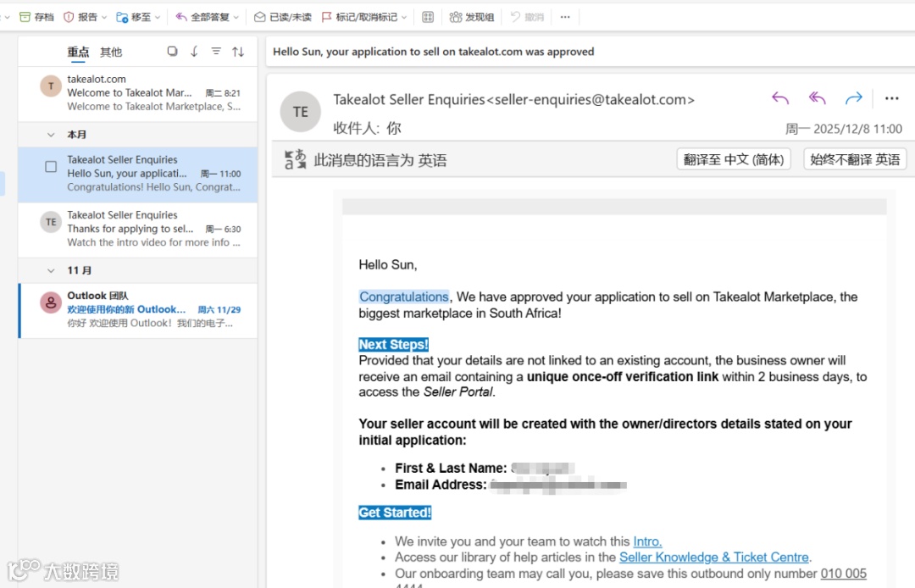Click the Forward arrow icon in reading pane
915x588 pixels.
[x=854, y=98]
